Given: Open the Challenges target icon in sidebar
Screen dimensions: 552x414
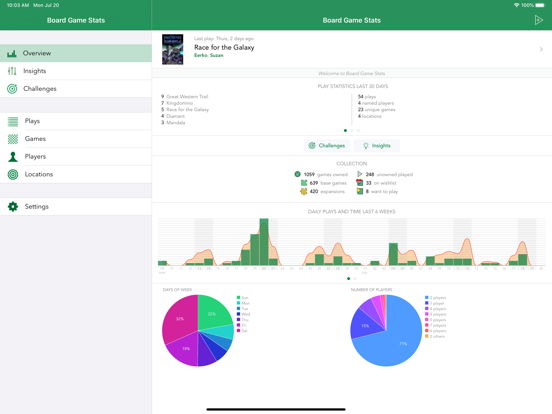Looking at the screenshot, I should 12,89.
